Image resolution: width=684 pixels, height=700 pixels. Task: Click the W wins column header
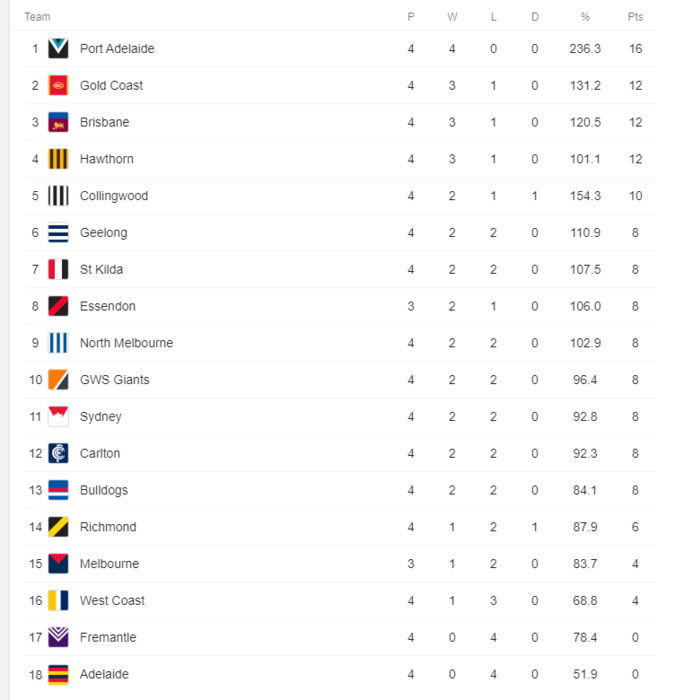[452, 17]
